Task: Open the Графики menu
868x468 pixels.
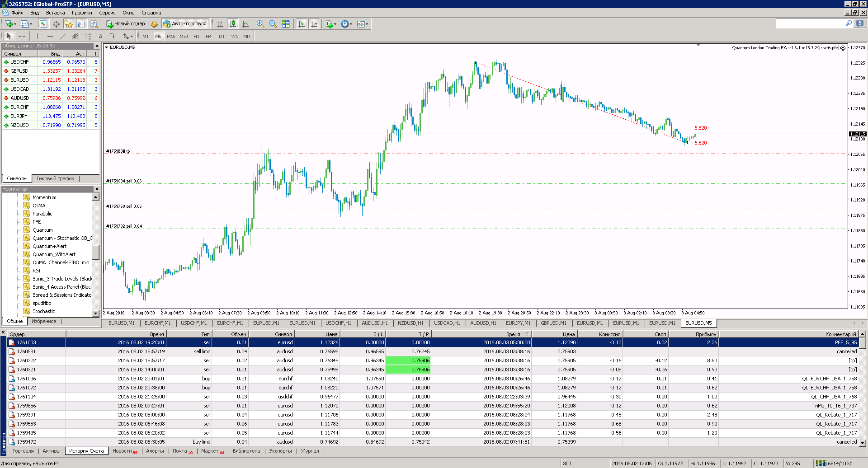Action: 82,13
